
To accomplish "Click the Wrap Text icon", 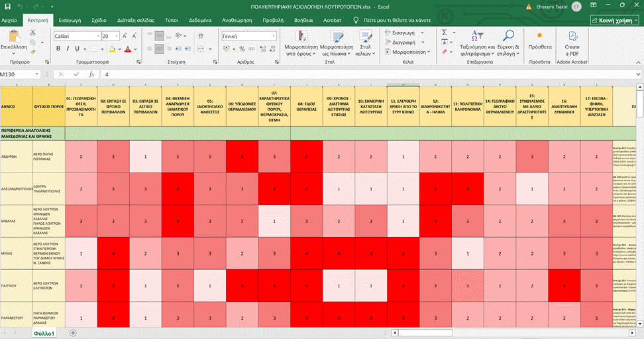I will [x=201, y=36].
